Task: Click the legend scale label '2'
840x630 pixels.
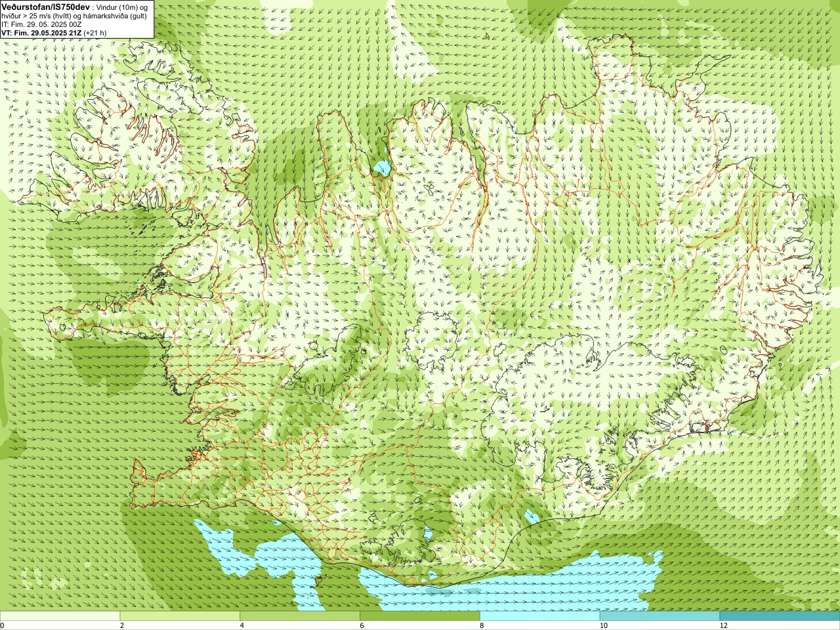Action: (122, 625)
